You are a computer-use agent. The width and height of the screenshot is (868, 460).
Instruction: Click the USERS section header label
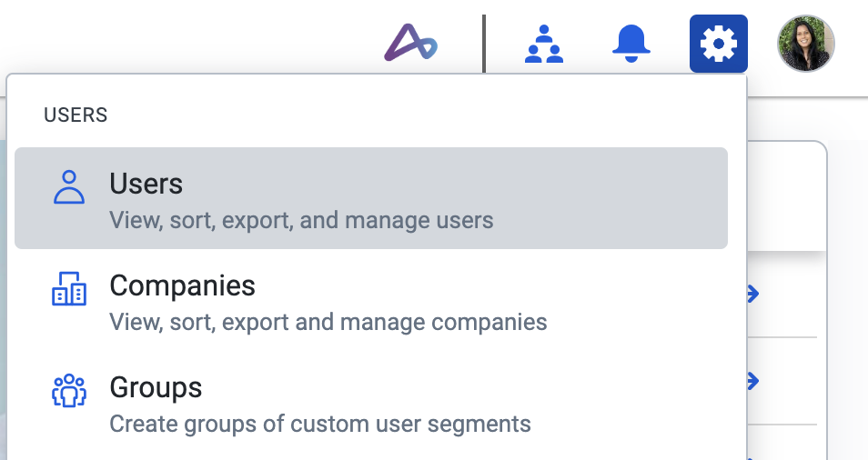tap(76, 115)
